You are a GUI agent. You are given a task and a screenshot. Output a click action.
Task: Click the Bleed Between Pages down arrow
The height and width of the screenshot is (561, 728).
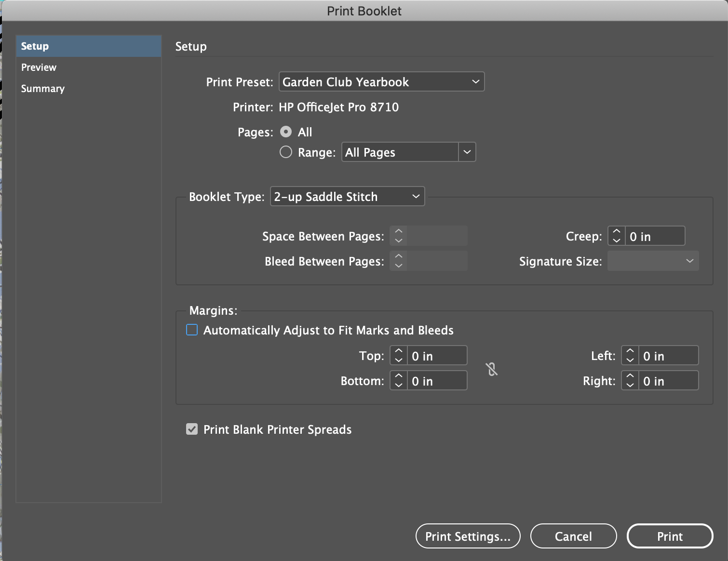point(398,265)
